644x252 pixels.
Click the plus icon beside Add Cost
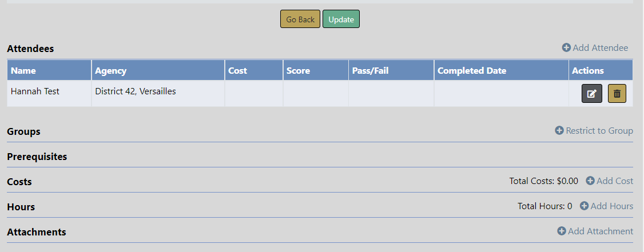click(x=590, y=181)
